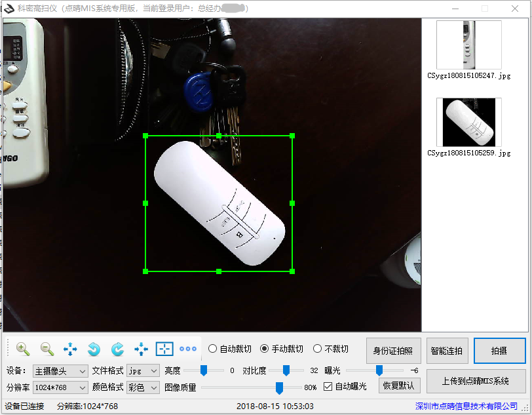
Task: Open the 设备 camera dropdown
Action: (x=60, y=371)
